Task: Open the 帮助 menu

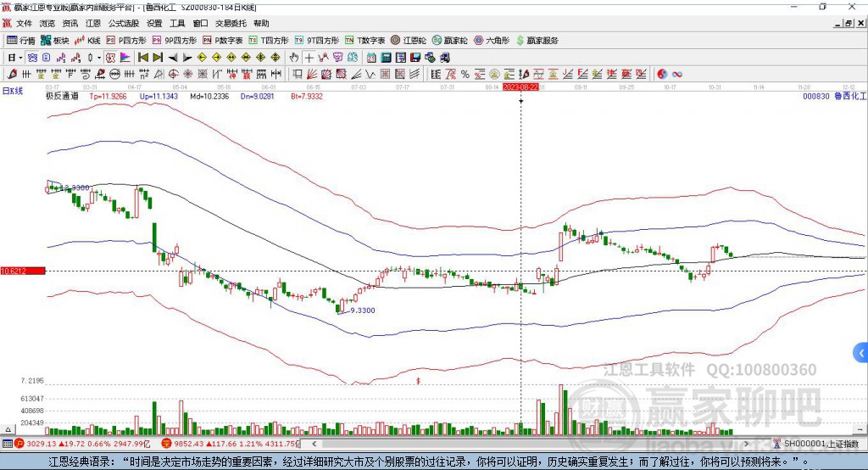Action: click(x=261, y=23)
